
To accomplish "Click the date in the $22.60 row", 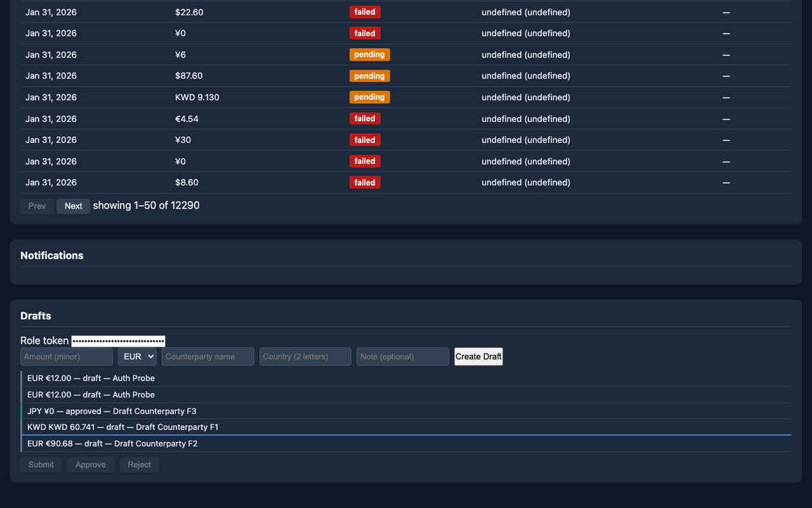I will (x=51, y=12).
